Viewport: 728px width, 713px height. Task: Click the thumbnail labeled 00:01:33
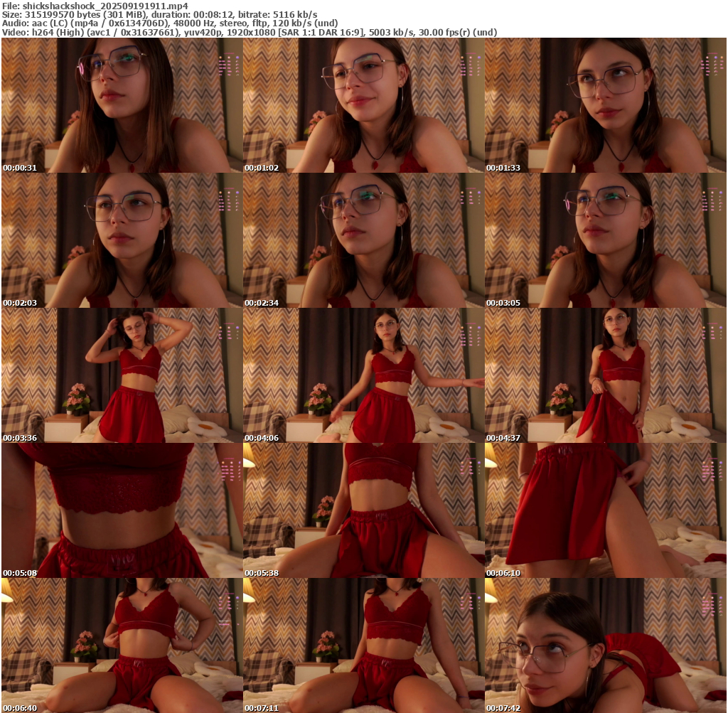pos(605,105)
